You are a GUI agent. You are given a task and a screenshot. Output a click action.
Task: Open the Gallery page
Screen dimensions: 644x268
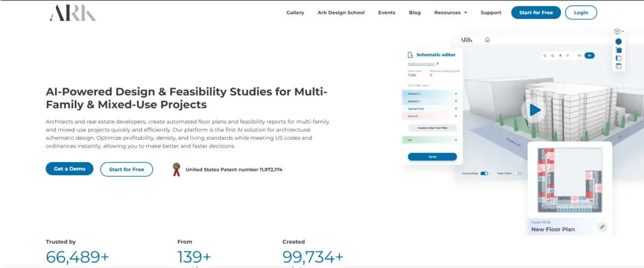pyautogui.click(x=295, y=13)
